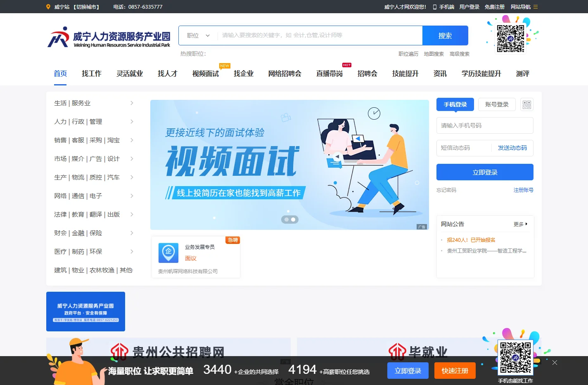The image size is (588, 385).
Task: Click 立即登录 button in login panel
Action: click(485, 172)
